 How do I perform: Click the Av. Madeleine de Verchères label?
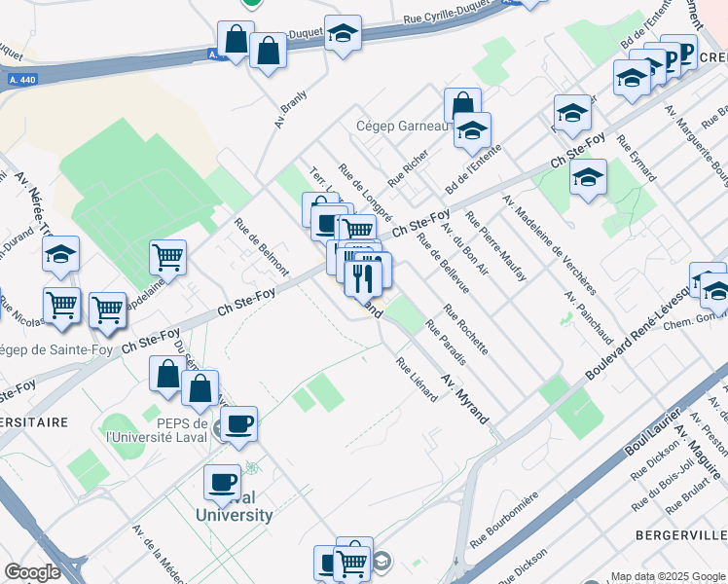click(550, 245)
